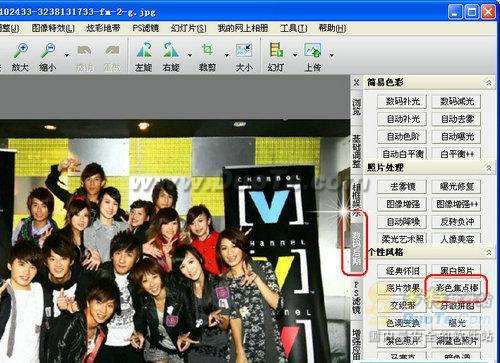Image resolution: width=500 pixels, height=363 pixels.
Task: Close the right side panel with X
Action: click(x=356, y=82)
